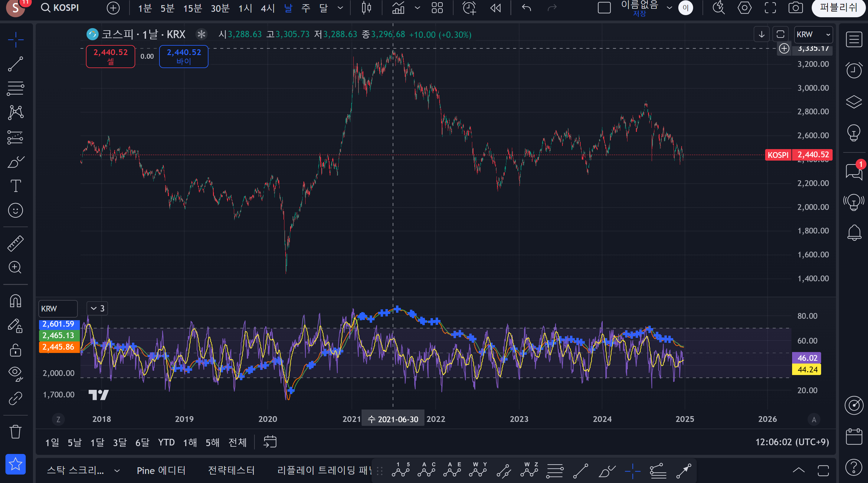Toggle magnet mode on
Screen dimensions: 868x483
[x=15, y=301]
